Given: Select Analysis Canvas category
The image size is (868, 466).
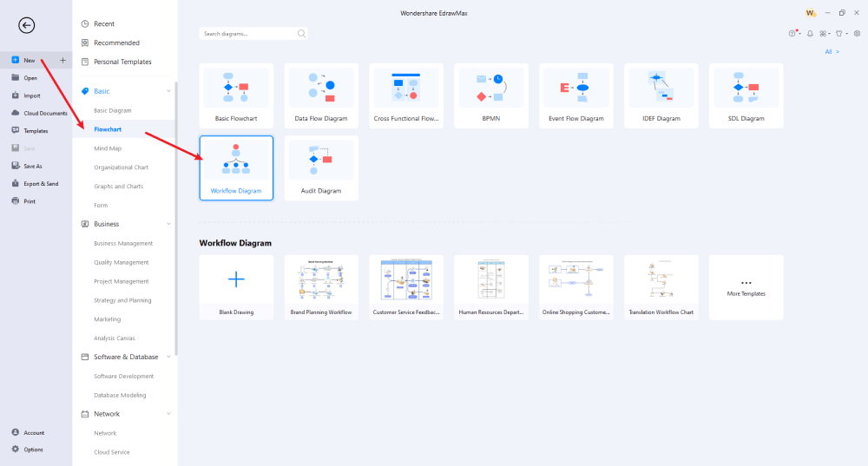Looking at the screenshot, I should coord(114,338).
